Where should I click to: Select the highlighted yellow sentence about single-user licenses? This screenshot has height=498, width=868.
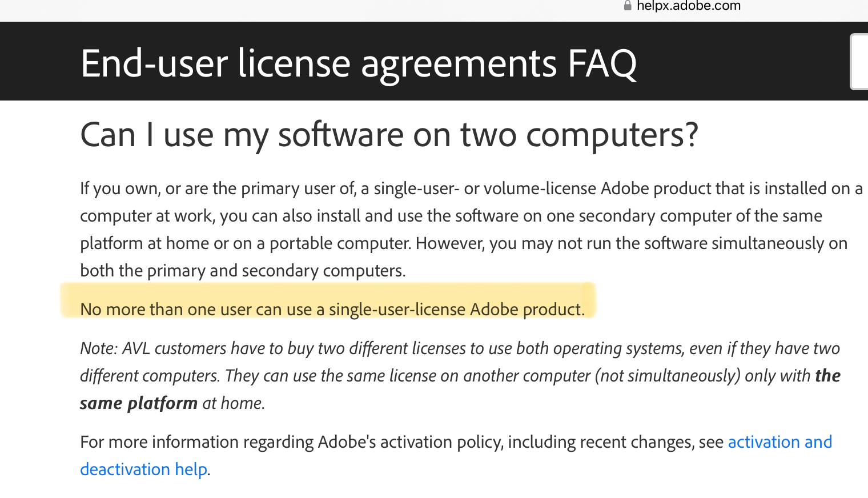click(332, 309)
